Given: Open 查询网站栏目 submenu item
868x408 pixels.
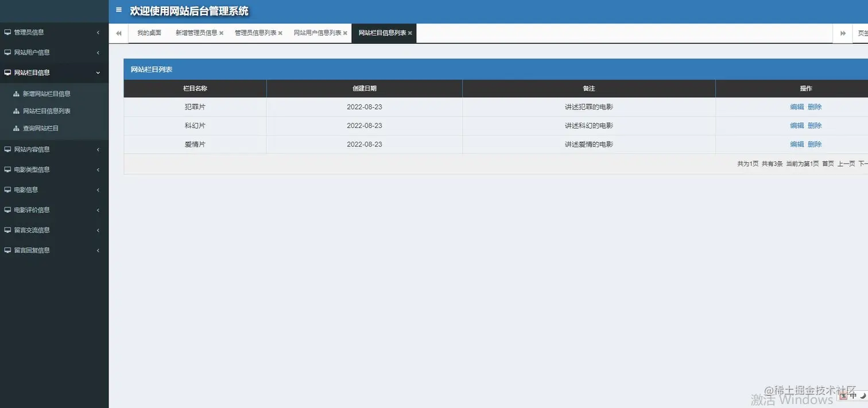Looking at the screenshot, I should (41, 128).
